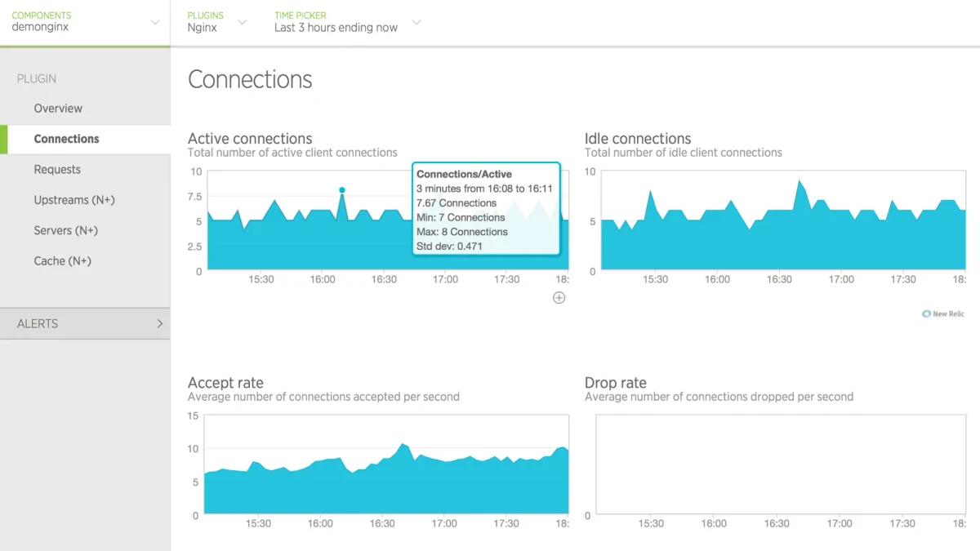Click the plus icon below Active connections chart

click(559, 298)
